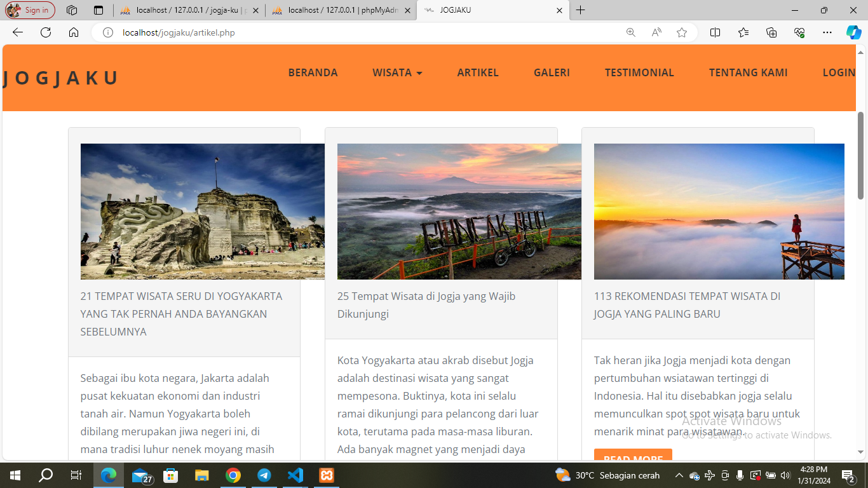Click the scrollbar down arrow

(x=861, y=452)
